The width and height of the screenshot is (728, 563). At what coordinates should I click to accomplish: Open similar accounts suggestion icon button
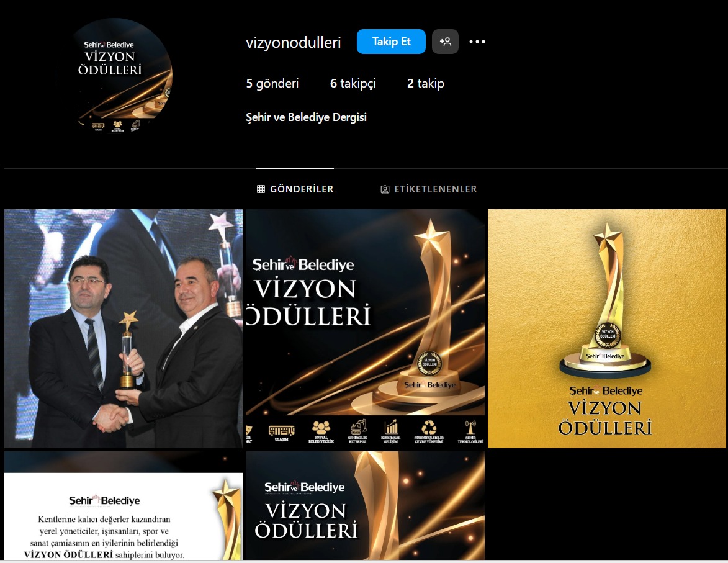[x=445, y=42]
